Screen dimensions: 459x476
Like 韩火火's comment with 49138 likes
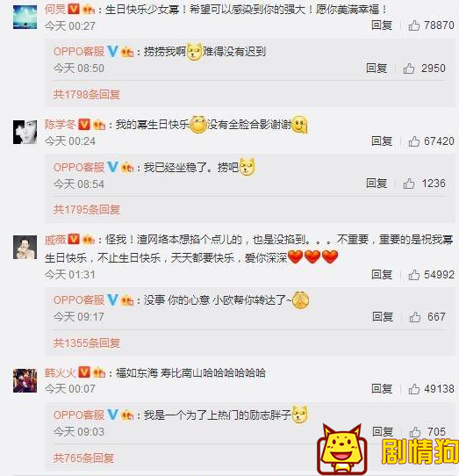click(414, 389)
